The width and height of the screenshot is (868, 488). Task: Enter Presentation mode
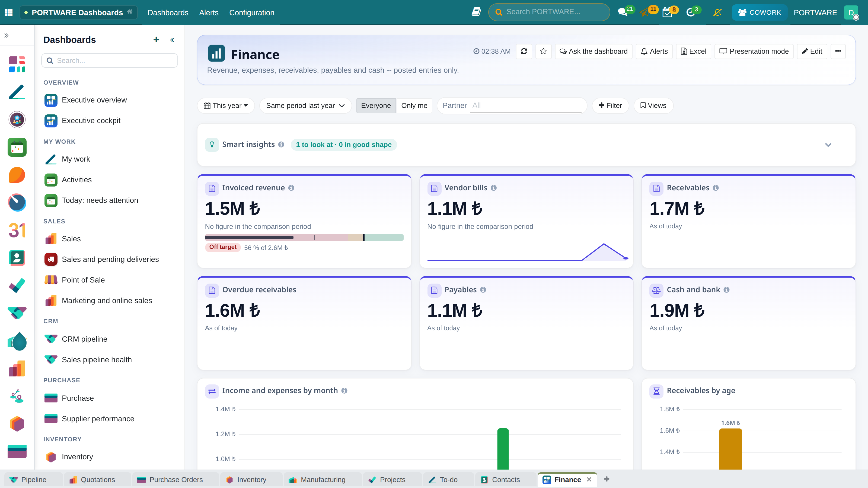pos(754,51)
